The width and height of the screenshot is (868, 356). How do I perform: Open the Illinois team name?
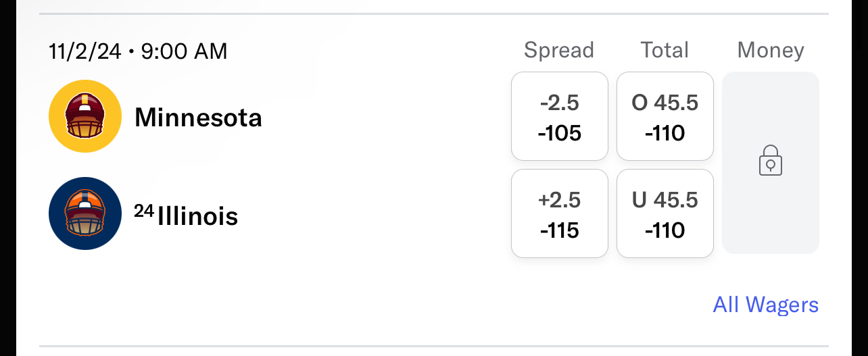[197, 217]
